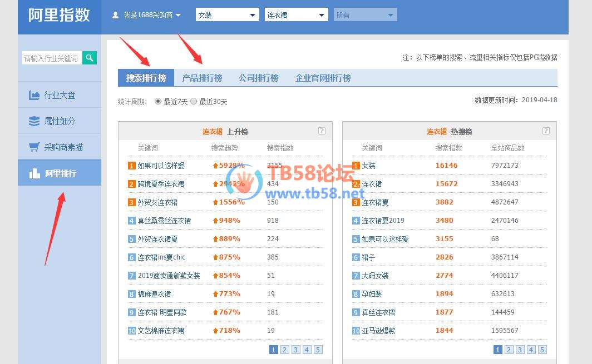Open keyword 连衣裙夏2019 in 热搜榜
Screen dimensions: 592x364
[383, 221]
